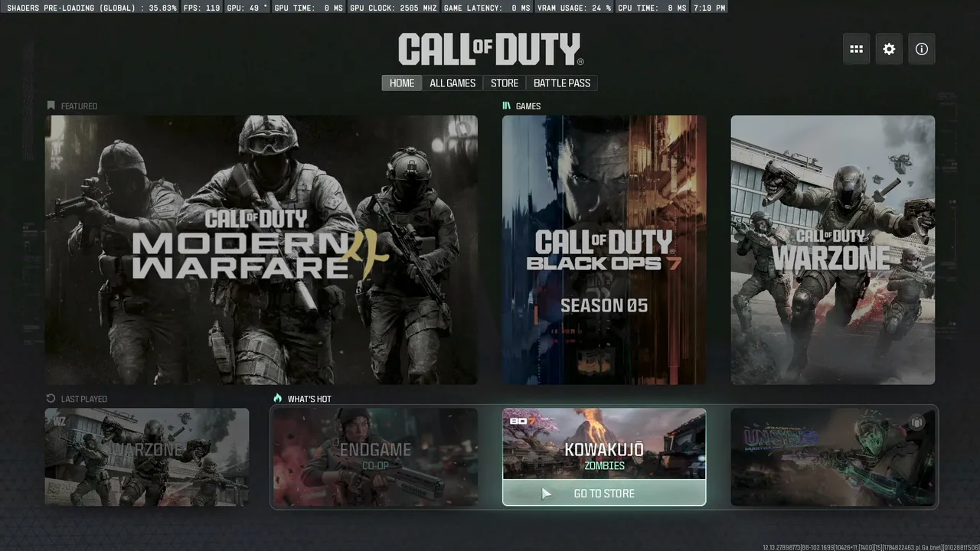The image size is (980, 551).
Task: Click the bars icon beside Games
Action: (x=506, y=106)
